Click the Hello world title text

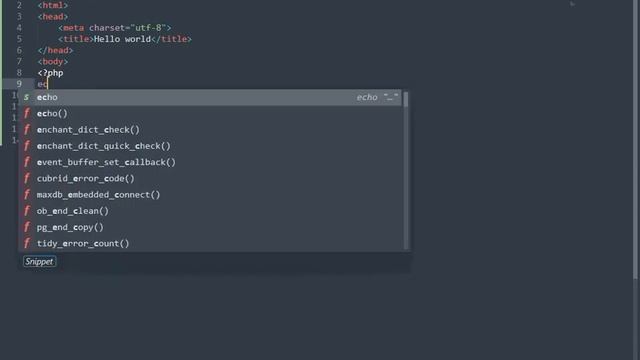coord(122,39)
